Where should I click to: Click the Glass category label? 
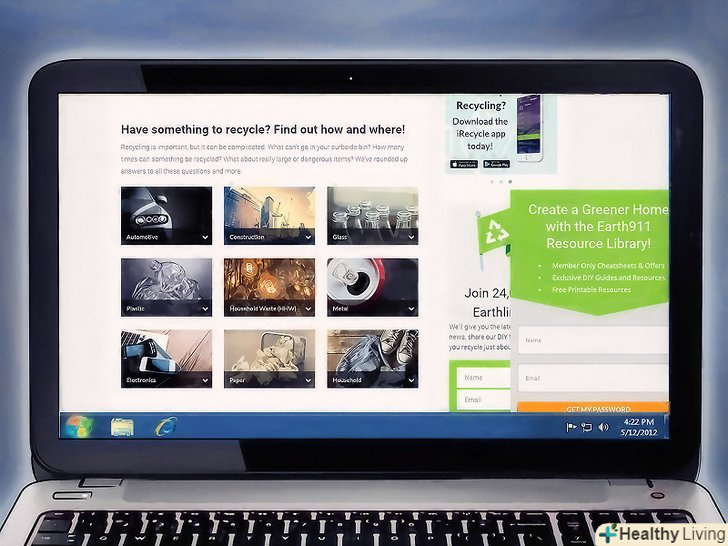coord(339,237)
